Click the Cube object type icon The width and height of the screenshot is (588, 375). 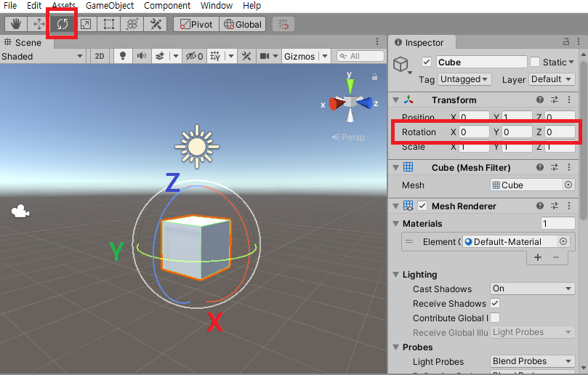click(400, 64)
